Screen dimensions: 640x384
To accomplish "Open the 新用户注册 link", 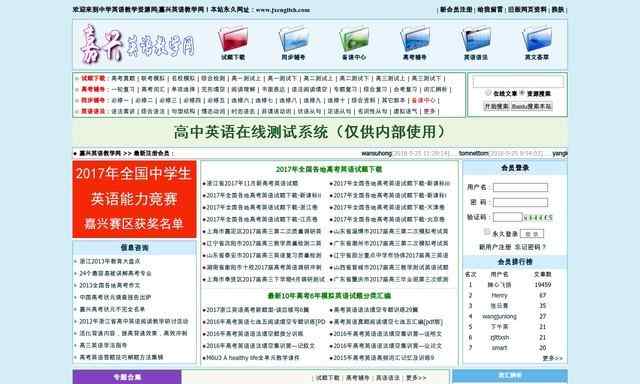I will [x=495, y=247].
